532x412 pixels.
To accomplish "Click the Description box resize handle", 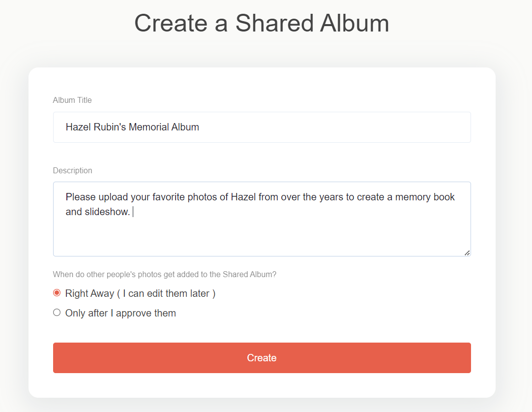I will tap(467, 253).
